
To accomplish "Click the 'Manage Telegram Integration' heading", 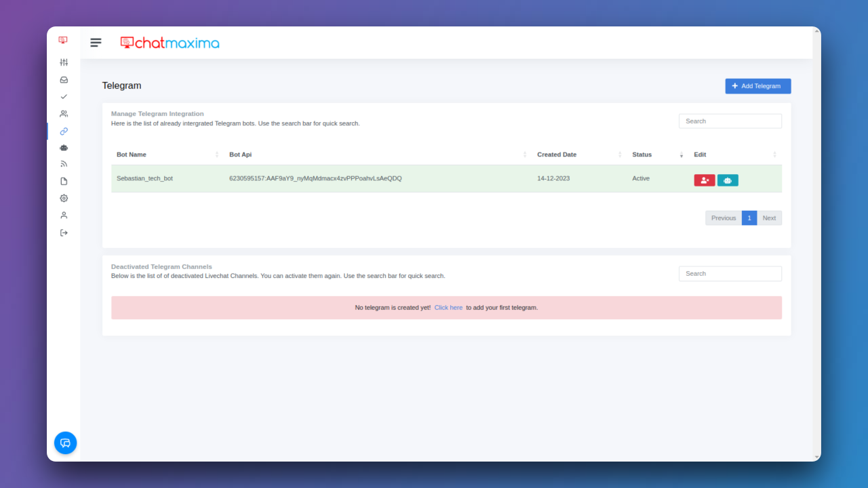I will tap(157, 114).
